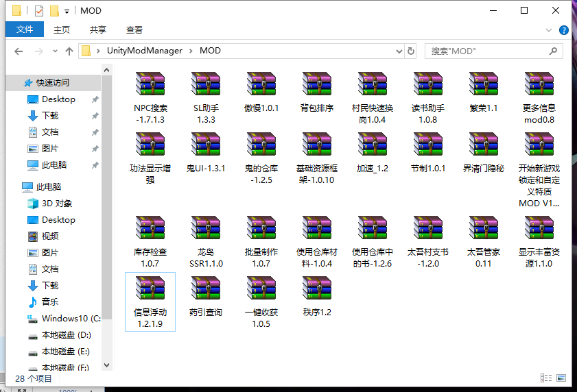Screen dimensions: 577x392
Task: Select the 显示丰富资源1.1.0 archive
Action: pyautogui.click(x=539, y=242)
